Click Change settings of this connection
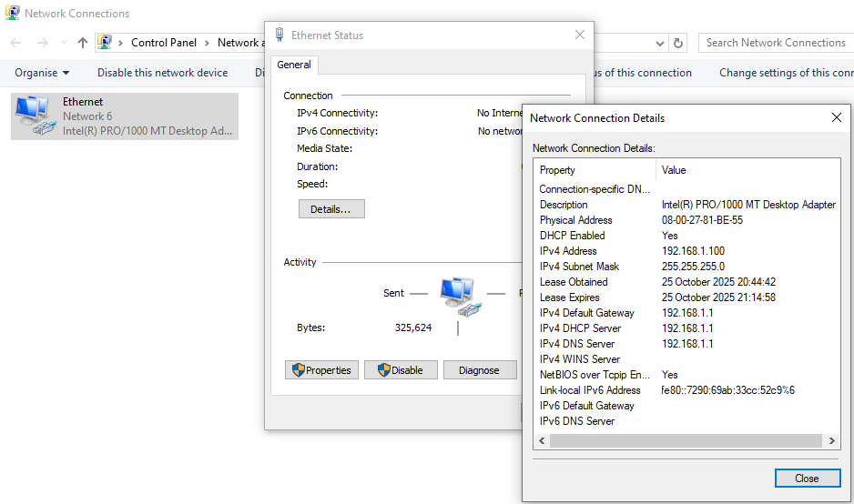The height and width of the screenshot is (504, 854). pos(786,73)
